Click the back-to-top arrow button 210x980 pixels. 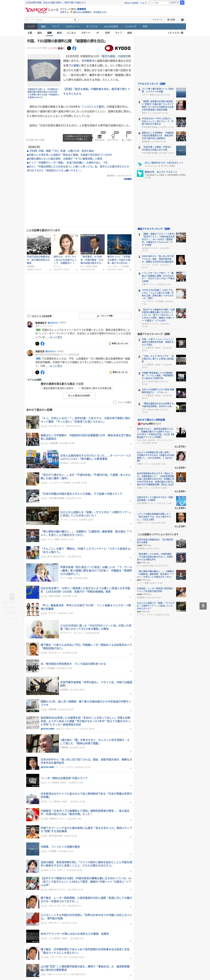click(203, 606)
